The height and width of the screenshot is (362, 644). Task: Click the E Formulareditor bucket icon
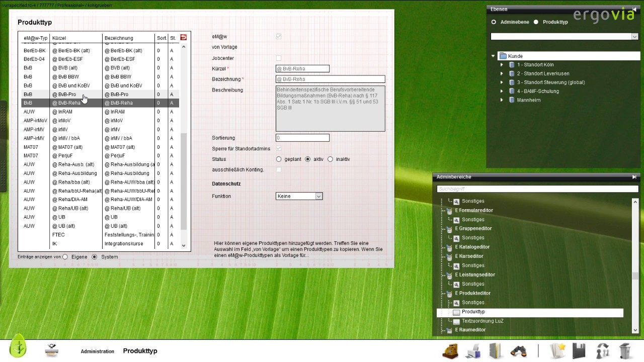point(449,211)
